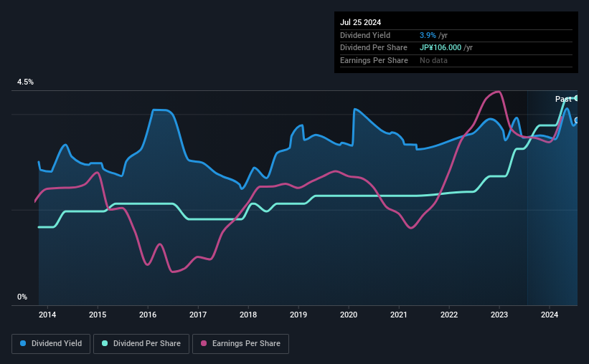Click the pink Earnings Per Share legend dot
The image size is (589, 364).
coord(204,343)
